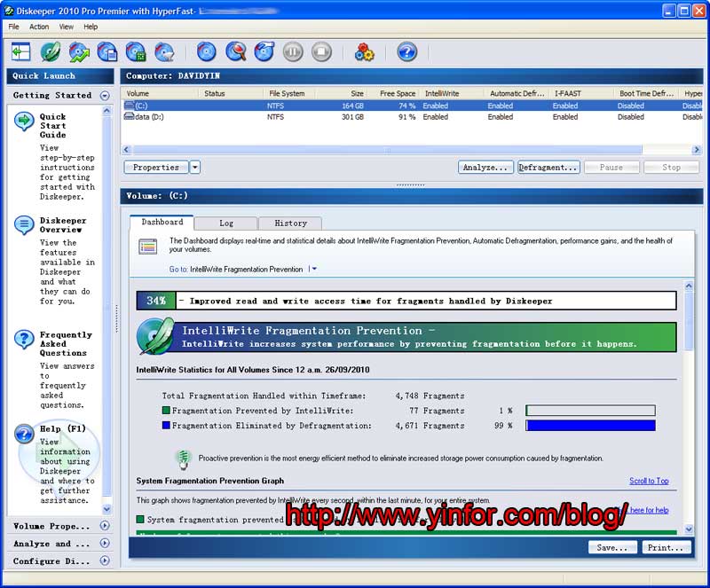Click the Quick Start Guide arrow icon
710x588 pixels.
coord(24,122)
